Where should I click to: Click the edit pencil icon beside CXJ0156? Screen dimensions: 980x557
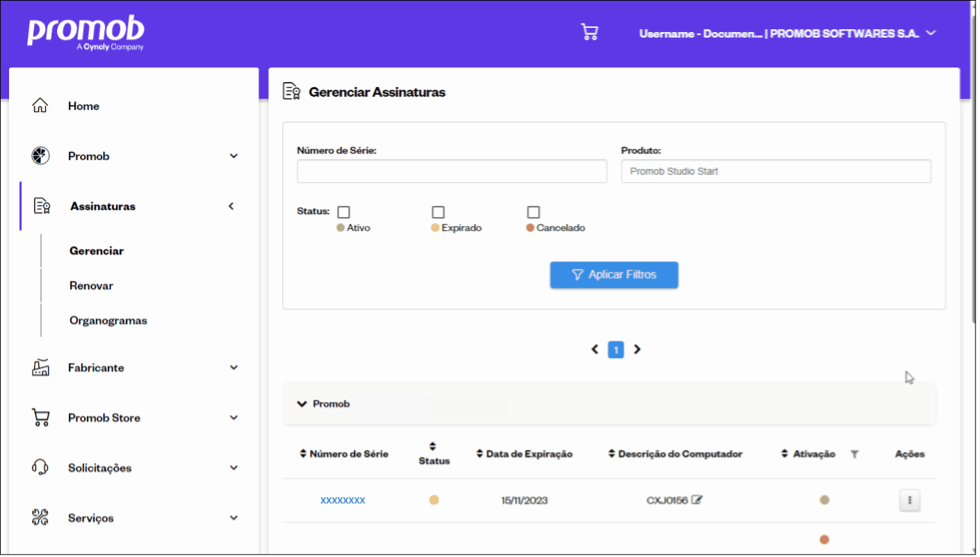(697, 499)
